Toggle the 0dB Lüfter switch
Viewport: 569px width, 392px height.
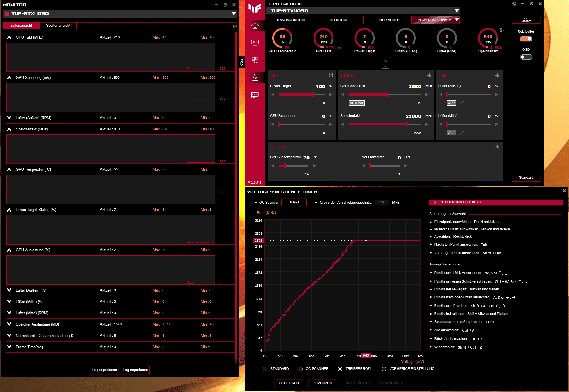(x=526, y=39)
